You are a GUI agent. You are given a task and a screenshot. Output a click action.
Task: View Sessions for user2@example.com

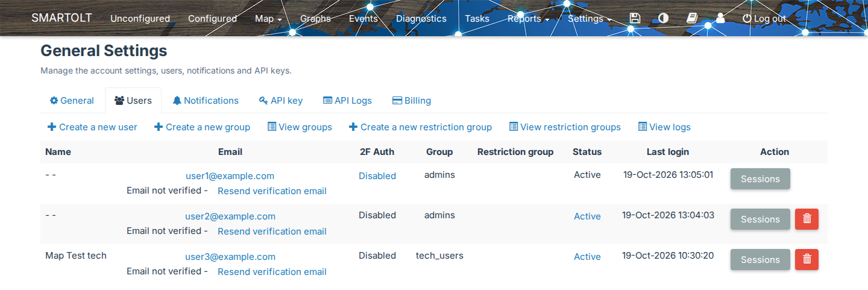tap(760, 219)
